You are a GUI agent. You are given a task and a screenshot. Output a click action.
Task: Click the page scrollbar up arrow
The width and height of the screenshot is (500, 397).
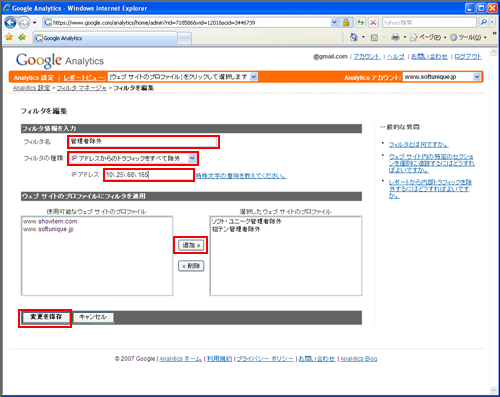click(x=494, y=52)
